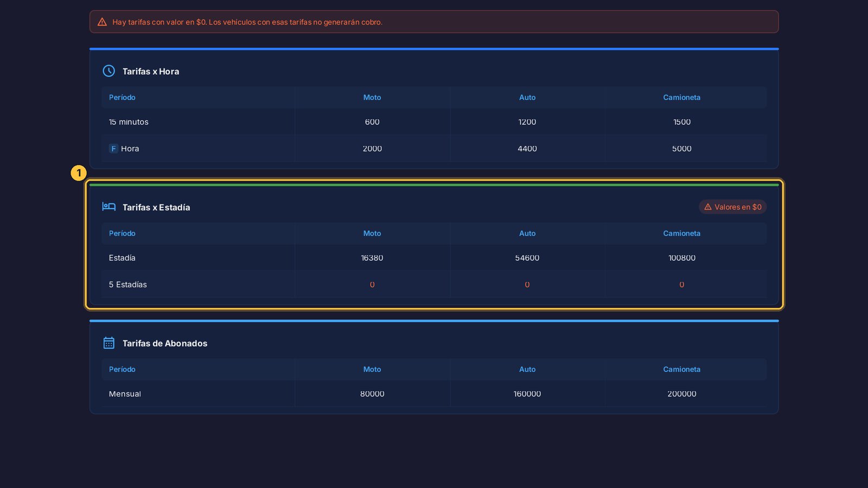Click the Período header in Tarifas x Hora
Screen dimensions: 868x488
[122, 98]
